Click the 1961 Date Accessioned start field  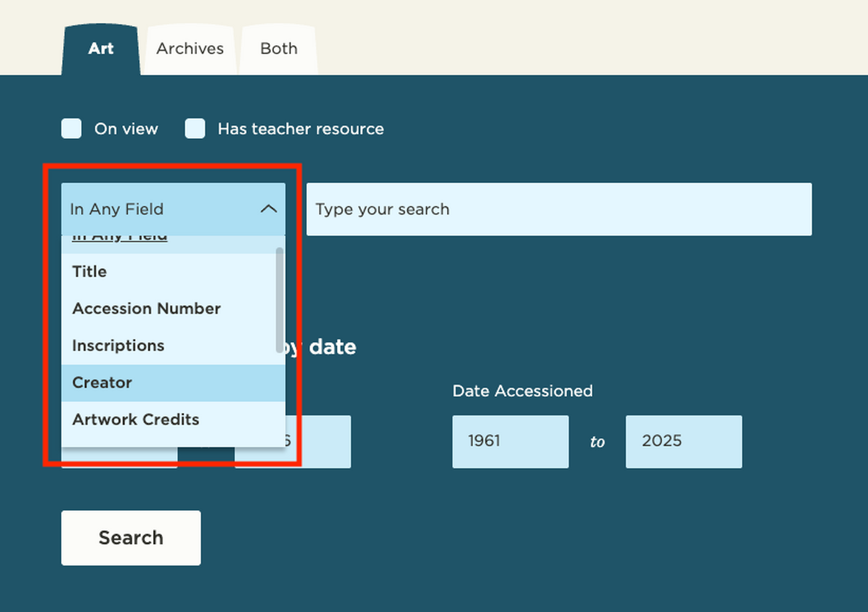[x=510, y=441]
